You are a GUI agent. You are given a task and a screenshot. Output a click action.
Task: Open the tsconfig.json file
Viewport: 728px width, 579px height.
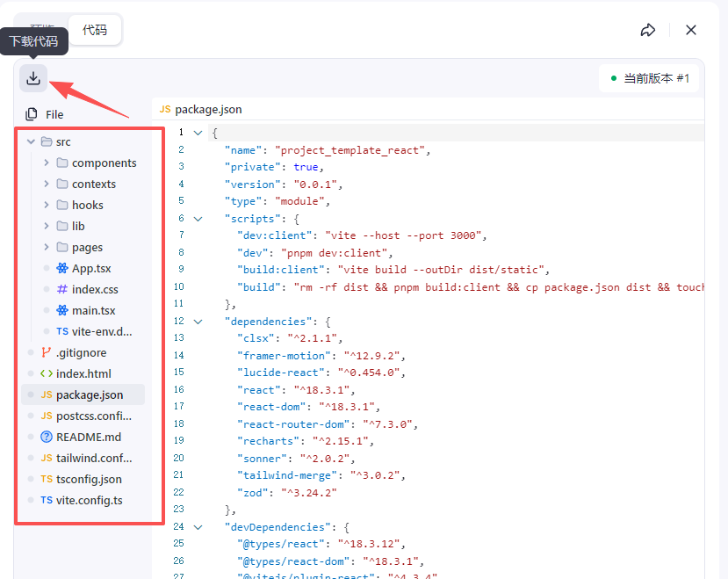click(x=88, y=479)
